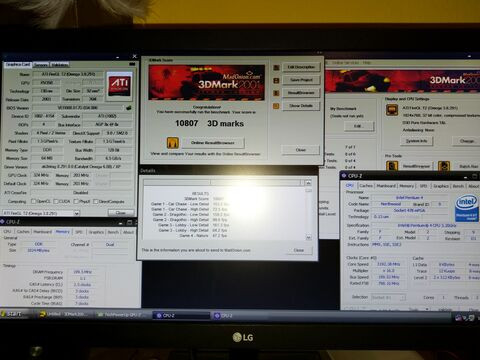This screenshot has height=360, width=480.
Task: Select CPU tab in left CPU-Z
Action: [7, 231]
